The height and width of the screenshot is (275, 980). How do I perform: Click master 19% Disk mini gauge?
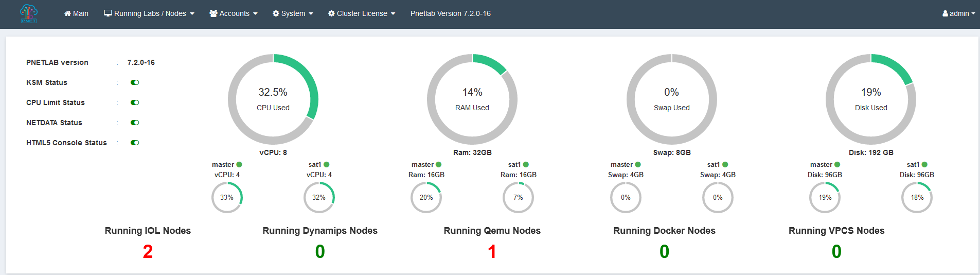point(825,197)
